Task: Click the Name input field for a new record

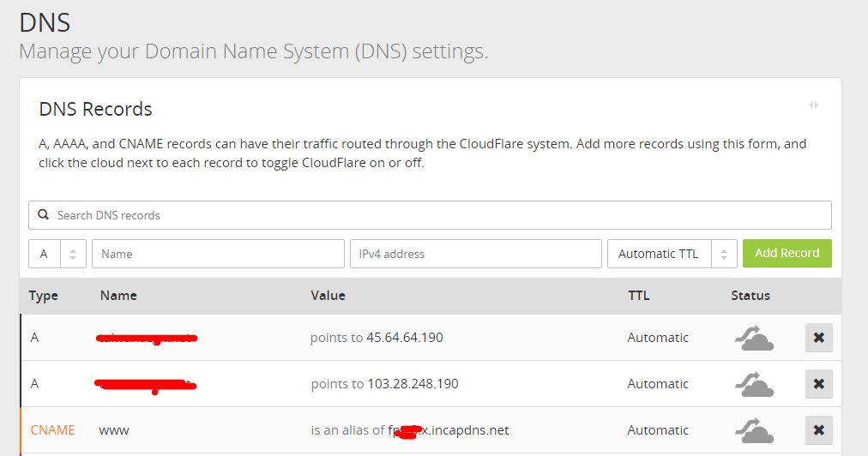Action: click(x=218, y=254)
